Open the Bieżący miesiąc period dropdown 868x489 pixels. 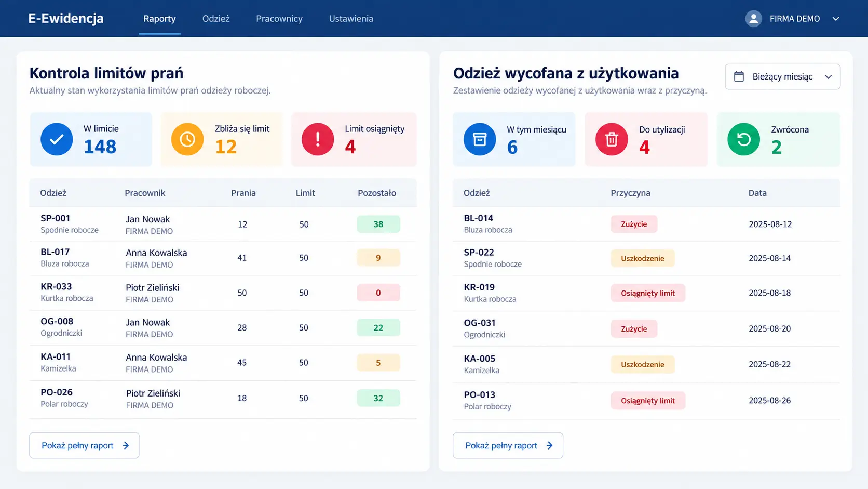tap(782, 77)
